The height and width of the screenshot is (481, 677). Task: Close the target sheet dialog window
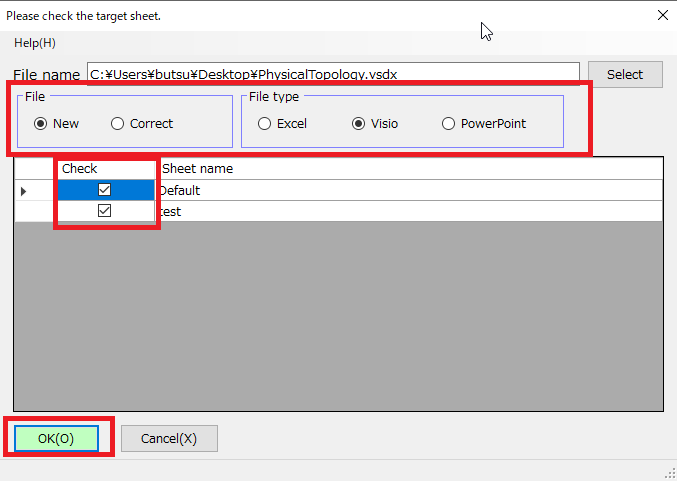point(662,15)
